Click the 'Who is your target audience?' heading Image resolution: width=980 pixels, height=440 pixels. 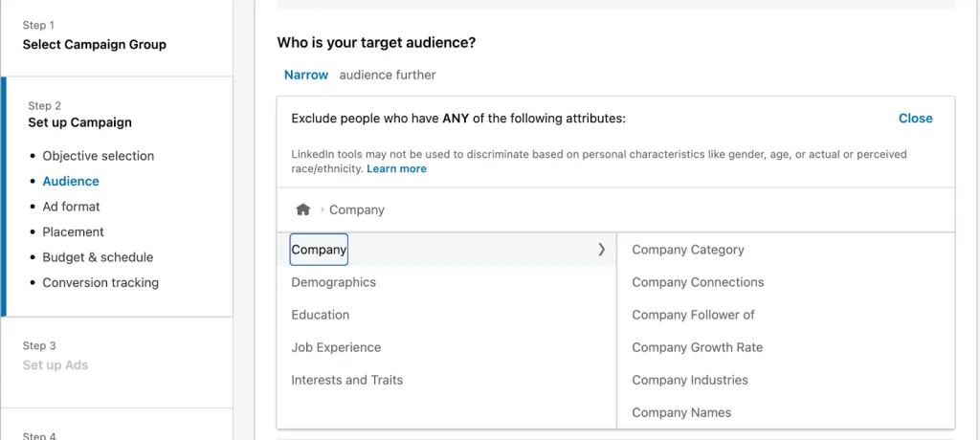tap(376, 43)
